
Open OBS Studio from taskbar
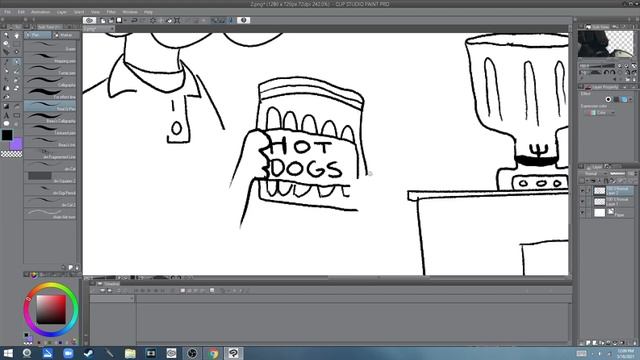(192, 353)
